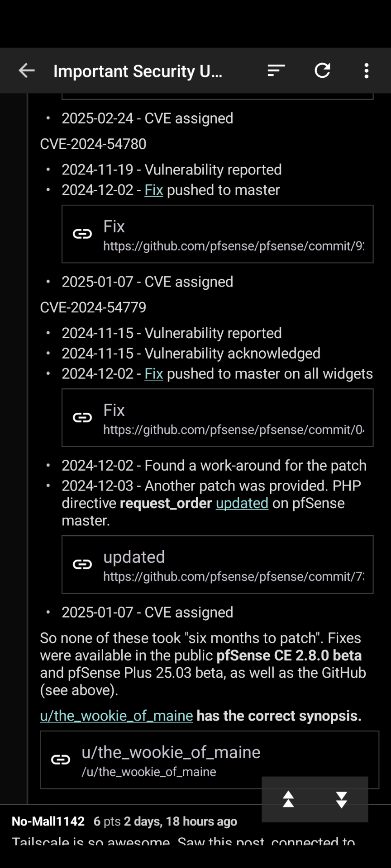Image resolution: width=391 pixels, height=868 pixels.
Task: Open the comment sort options icon
Action: pos(276,71)
